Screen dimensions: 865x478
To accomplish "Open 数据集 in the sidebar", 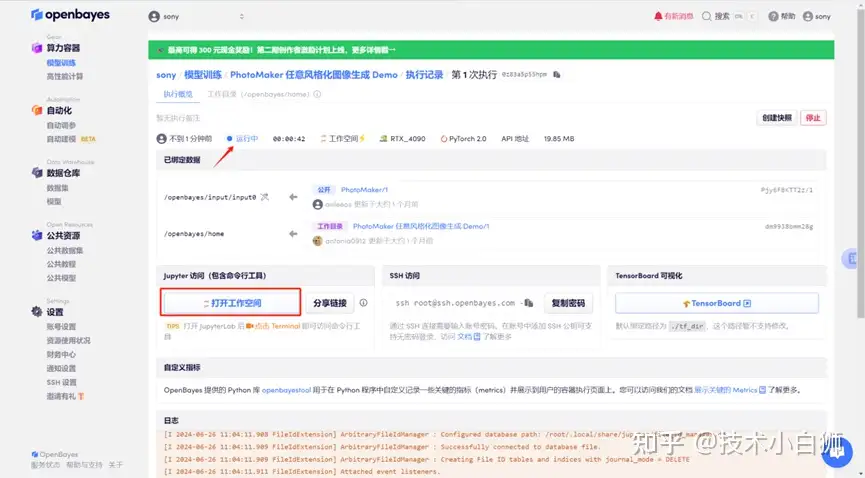I will pyautogui.click(x=57, y=188).
